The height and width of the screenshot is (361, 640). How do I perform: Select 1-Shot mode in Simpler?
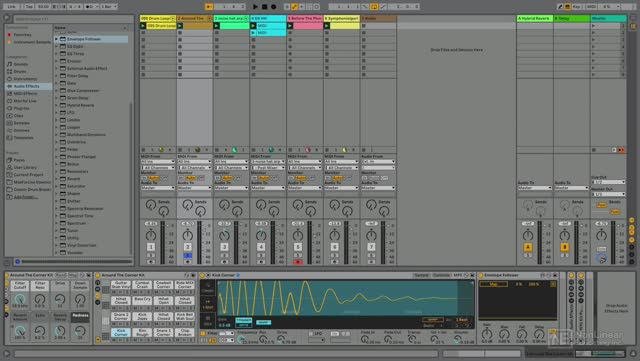[208, 305]
